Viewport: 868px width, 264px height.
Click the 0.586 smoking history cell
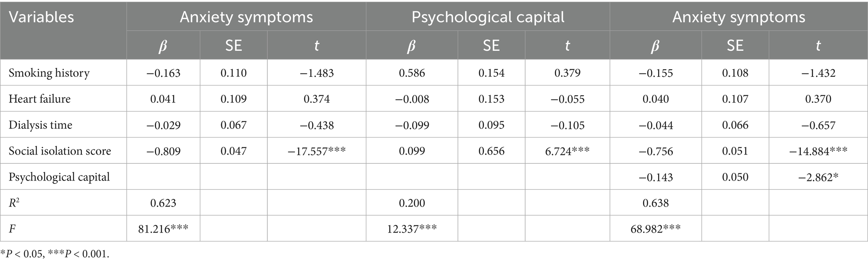click(x=412, y=73)
